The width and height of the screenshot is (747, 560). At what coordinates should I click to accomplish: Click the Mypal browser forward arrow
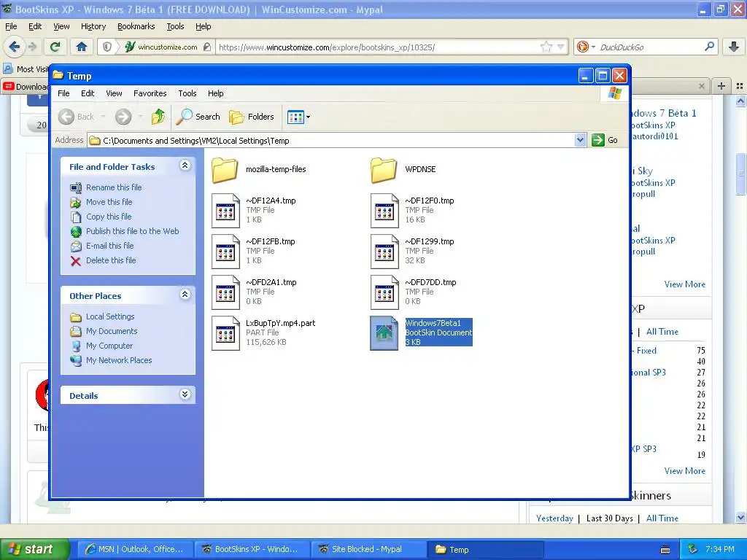(32, 47)
